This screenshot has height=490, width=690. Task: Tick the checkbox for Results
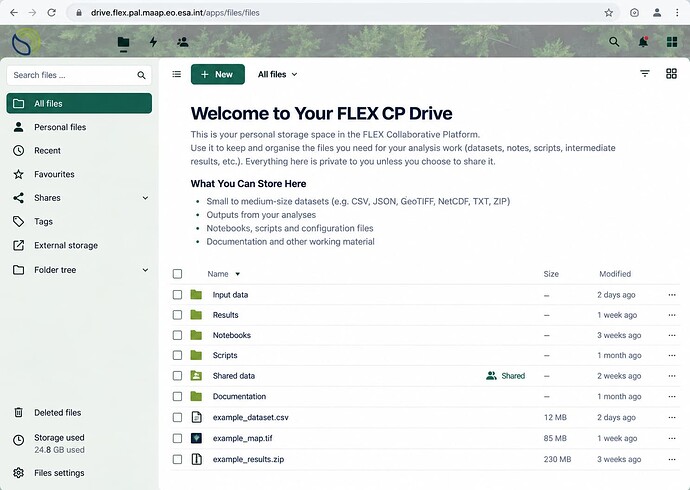pos(177,315)
